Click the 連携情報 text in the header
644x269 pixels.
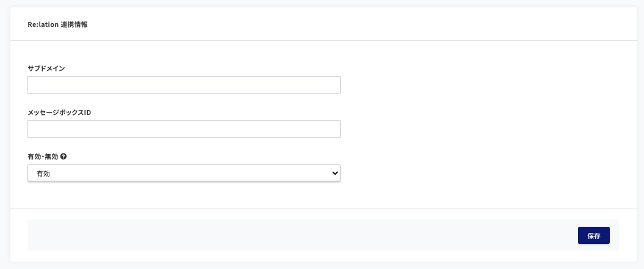74,24
